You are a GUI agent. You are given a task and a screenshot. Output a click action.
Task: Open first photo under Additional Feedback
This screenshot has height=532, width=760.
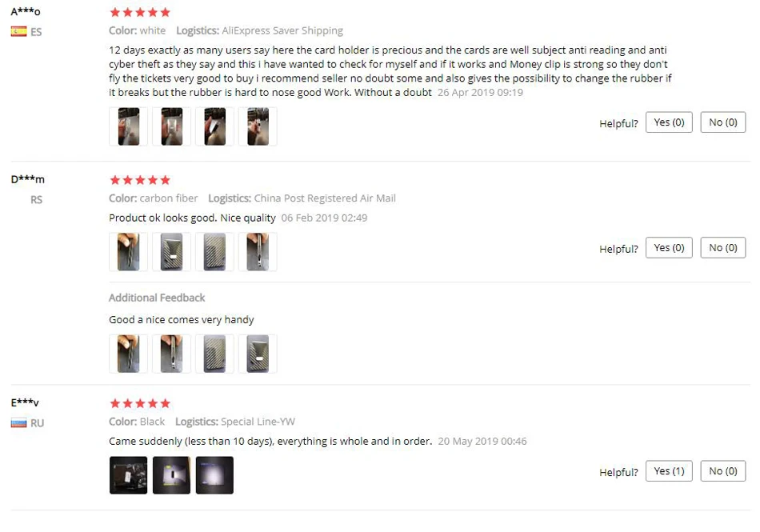coord(129,354)
